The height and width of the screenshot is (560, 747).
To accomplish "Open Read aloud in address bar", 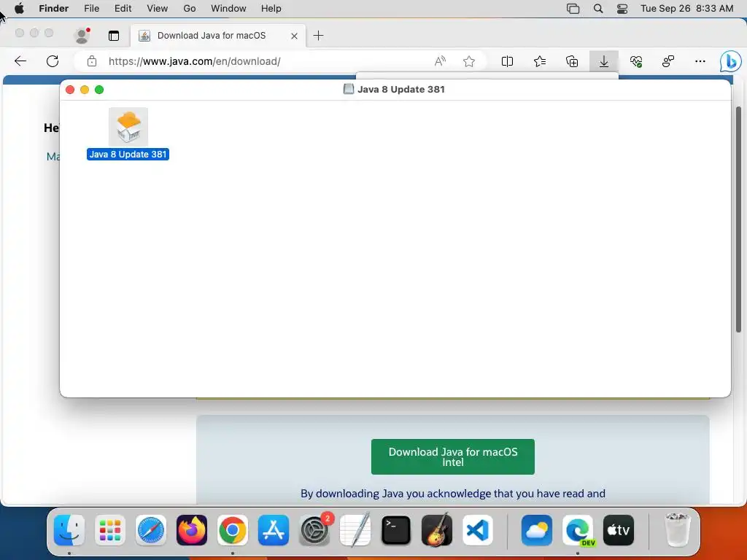I will click(440, 61).
